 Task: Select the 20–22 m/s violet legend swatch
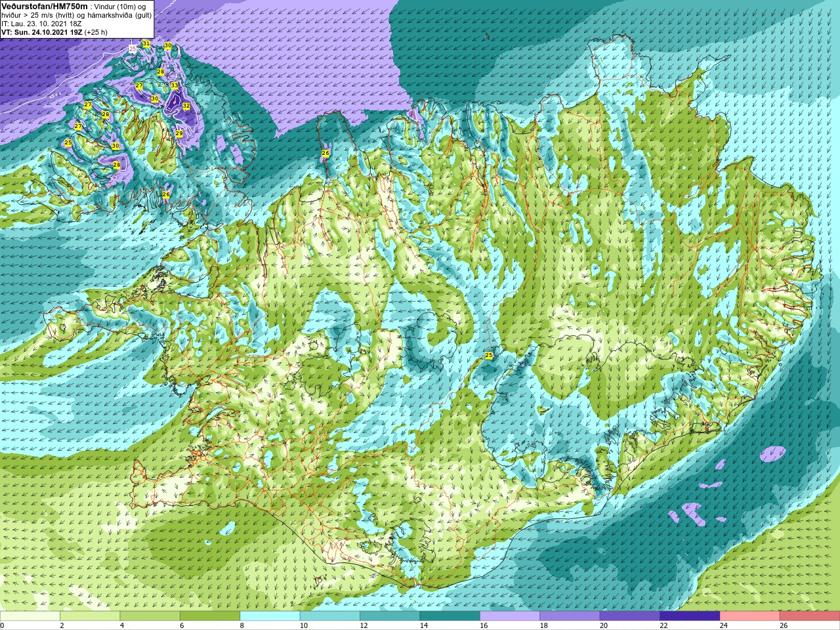pos(630,616)
